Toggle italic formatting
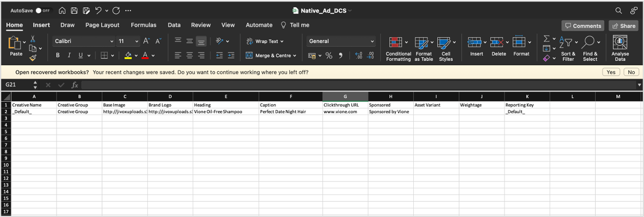 (69, 56)
